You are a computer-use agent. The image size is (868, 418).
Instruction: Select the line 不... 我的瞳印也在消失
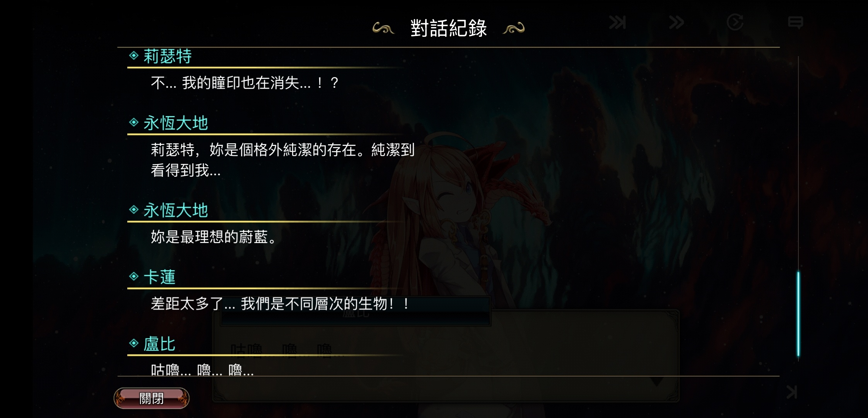pos(245,83)
